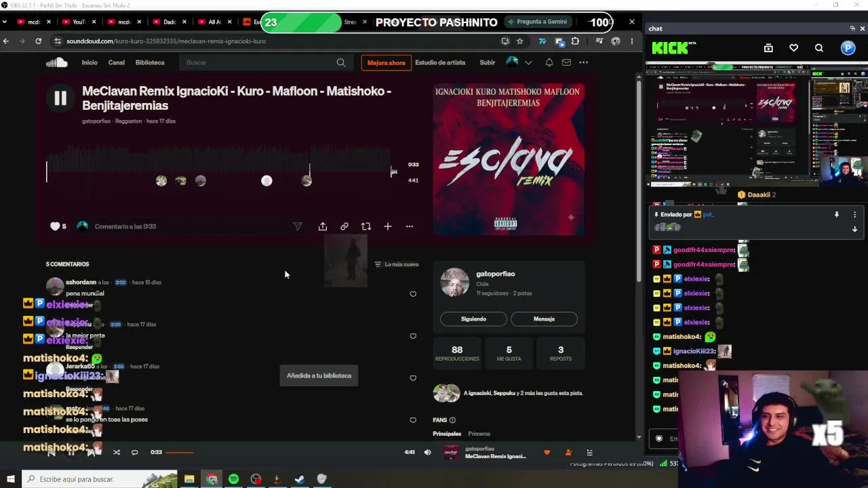Seek on the bottom player progress bar
868x488 pixels.
pyautogui.click(x=283, y=452)
